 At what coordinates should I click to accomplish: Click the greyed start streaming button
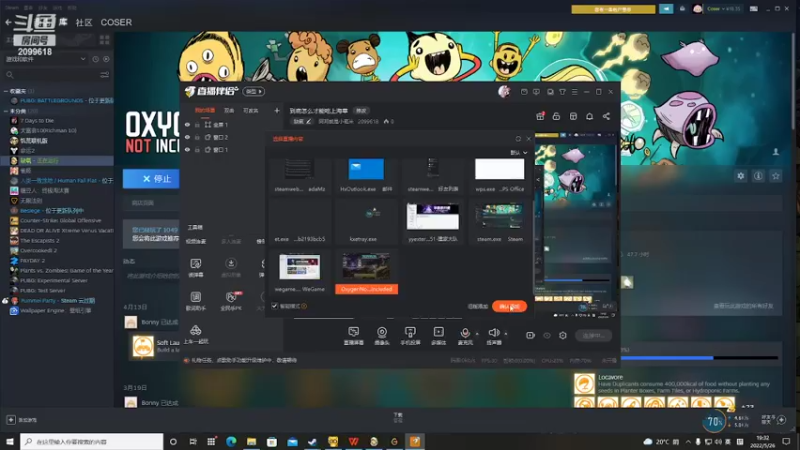tap(593, 335)
